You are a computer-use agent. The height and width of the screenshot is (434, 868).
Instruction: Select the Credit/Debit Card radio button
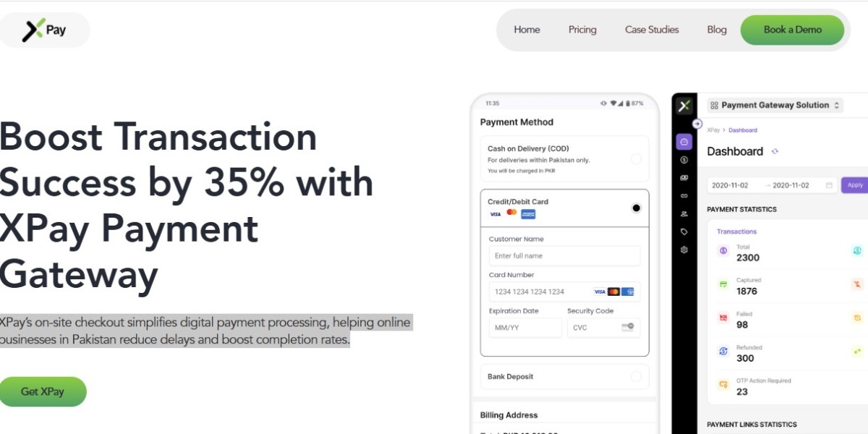point(636,208)
